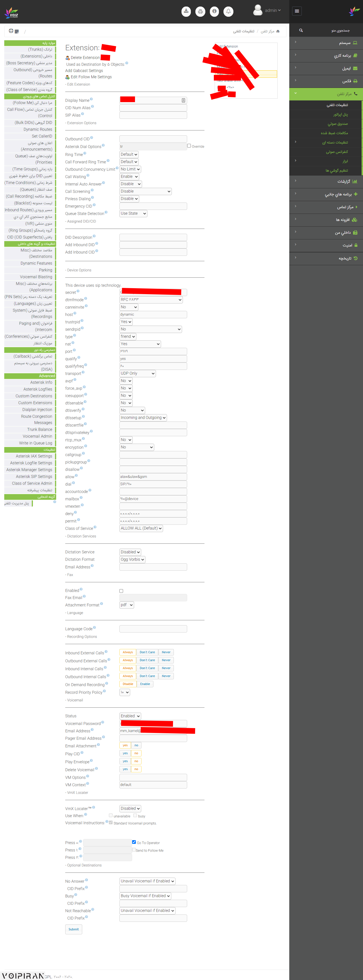Uncheck the Go To Operator checkbox
This screenshot has width=363, height=980.
tap(134, 842)
